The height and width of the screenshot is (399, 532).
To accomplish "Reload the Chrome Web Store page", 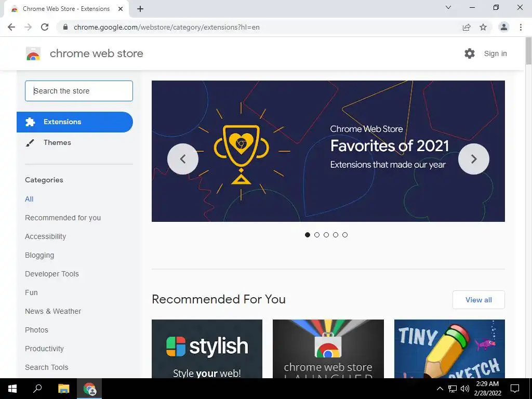I will click(x=45, y=27).
